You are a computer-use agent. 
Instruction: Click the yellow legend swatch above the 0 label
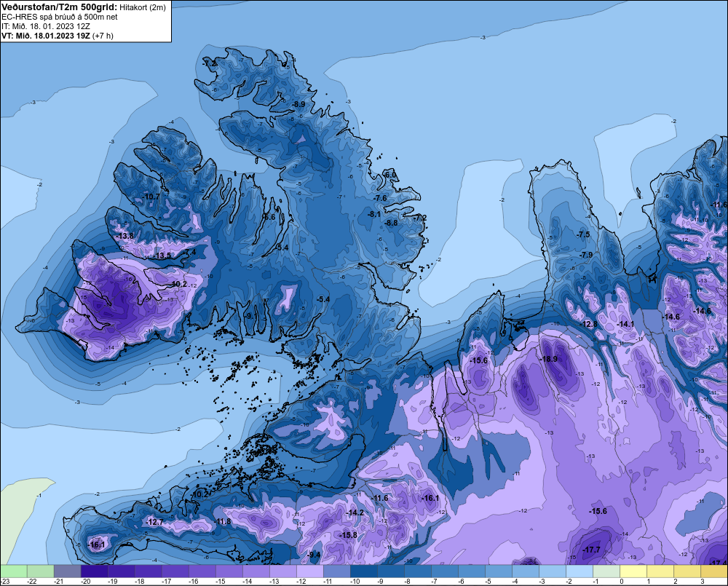(x=633, y=571)
